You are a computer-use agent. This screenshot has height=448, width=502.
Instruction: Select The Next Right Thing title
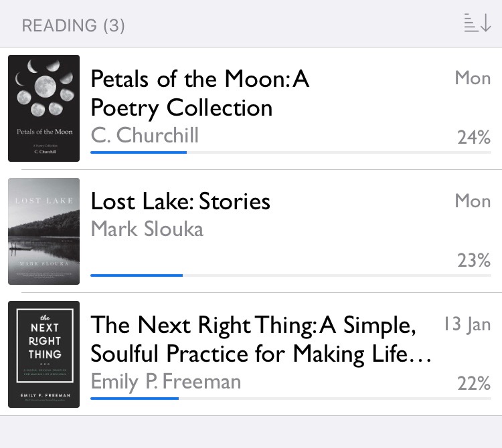click(261, 339)
